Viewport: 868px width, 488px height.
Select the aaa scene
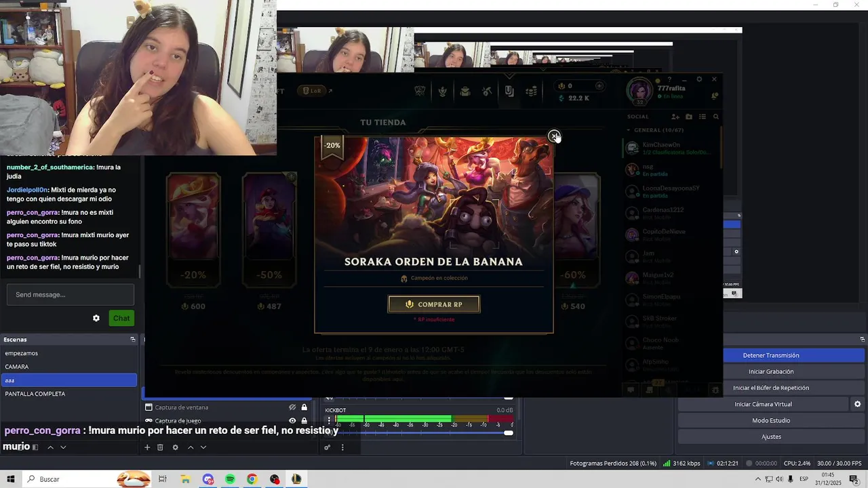[x=68, y=380]
